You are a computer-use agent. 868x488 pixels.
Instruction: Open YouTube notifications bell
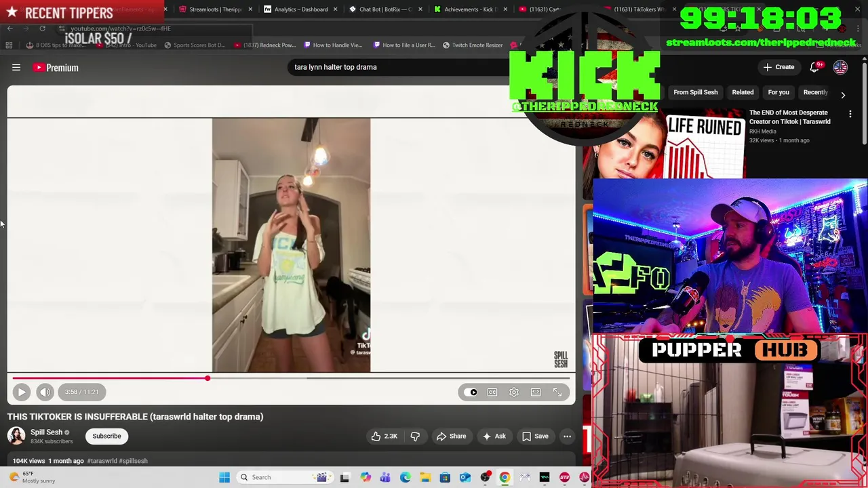(815, 67)
